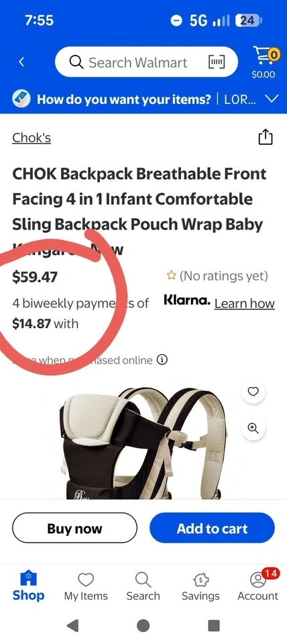Share this product via share icon
The width and height of the screenshot is (287, 644).
pyautogui.click(x=266, y=137)
